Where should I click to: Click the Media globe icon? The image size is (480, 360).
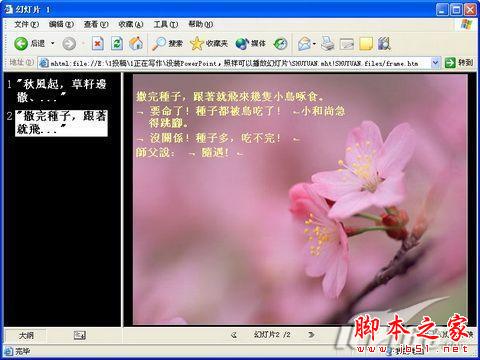point(242,44)
